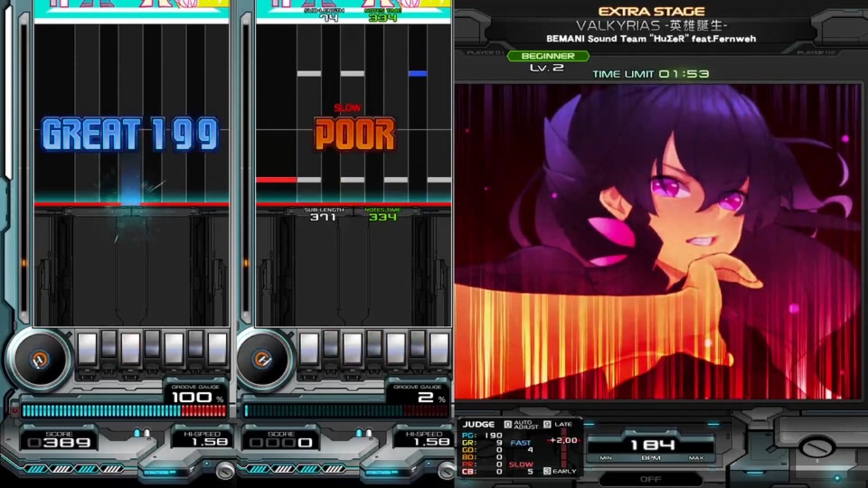Click the OFF indicator below the BPM display

tap(650, 479)
